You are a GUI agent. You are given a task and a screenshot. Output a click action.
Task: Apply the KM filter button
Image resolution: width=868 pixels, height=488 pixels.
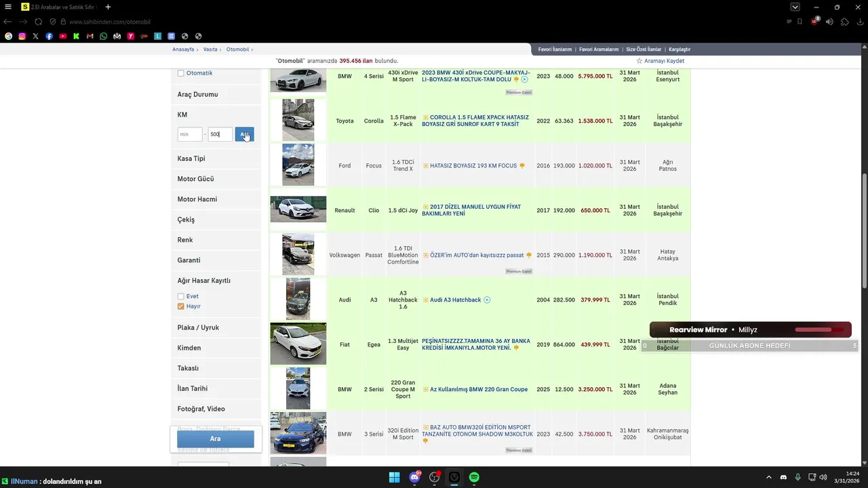244,134
